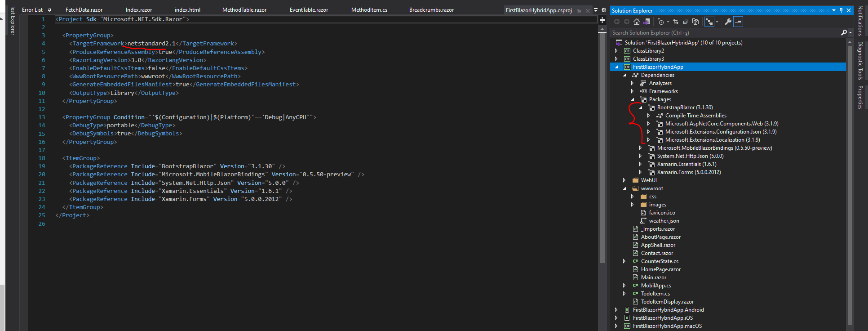The height and width of the screenshot is (331, 868).
Task: Switch to the FetchData.razor tab
Action: pos(84,10)
